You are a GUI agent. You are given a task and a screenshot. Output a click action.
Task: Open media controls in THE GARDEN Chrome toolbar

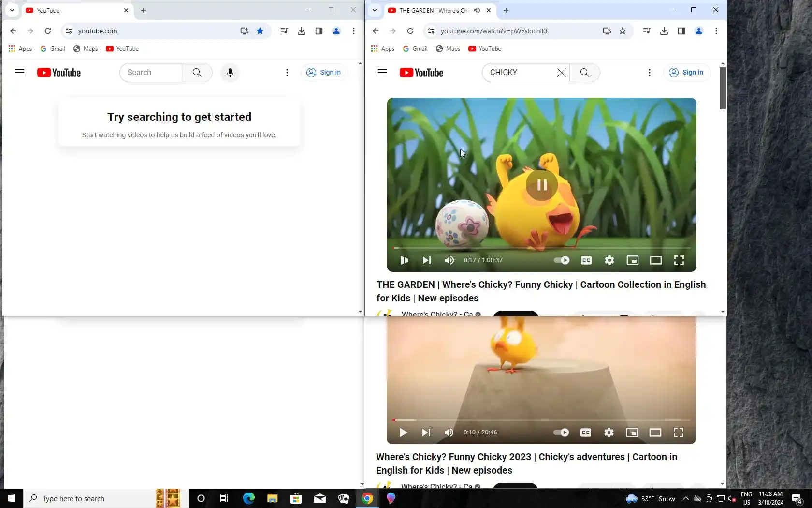tap(647, 31)
